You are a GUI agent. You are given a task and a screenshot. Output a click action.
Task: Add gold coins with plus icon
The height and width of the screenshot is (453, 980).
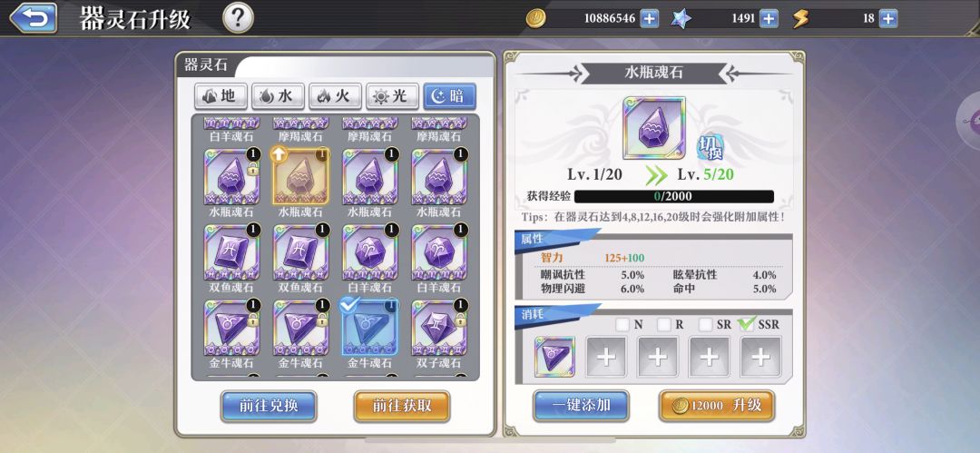click(650, 19)
